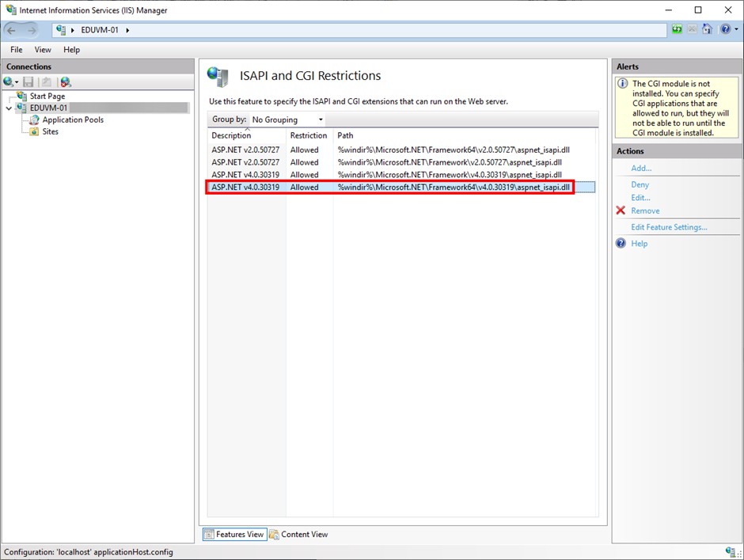Click the Delete Connection icon
Viewport: 744px width, 560px height.
(x=66, y=82)
